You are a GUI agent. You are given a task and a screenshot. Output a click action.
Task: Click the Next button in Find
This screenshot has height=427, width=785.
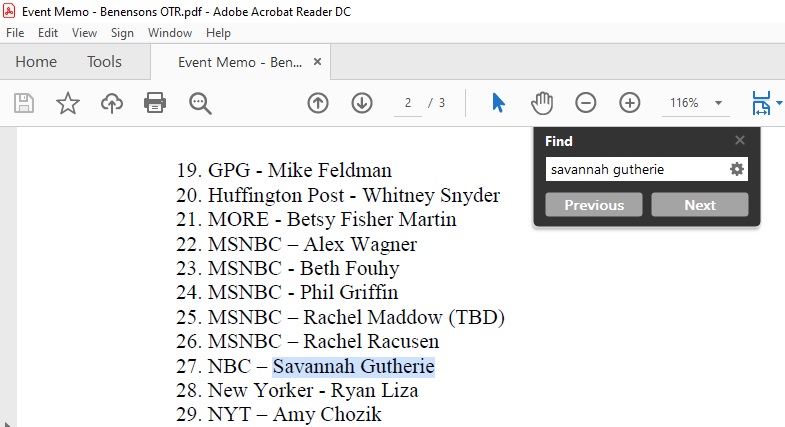(700, 205)
